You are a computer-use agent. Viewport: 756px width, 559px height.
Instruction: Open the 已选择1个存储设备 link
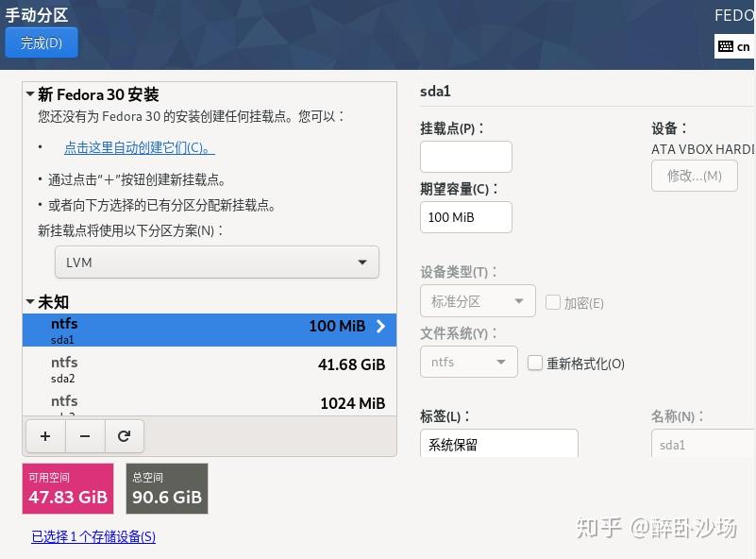pyautogui.click(x=92, y=536)
